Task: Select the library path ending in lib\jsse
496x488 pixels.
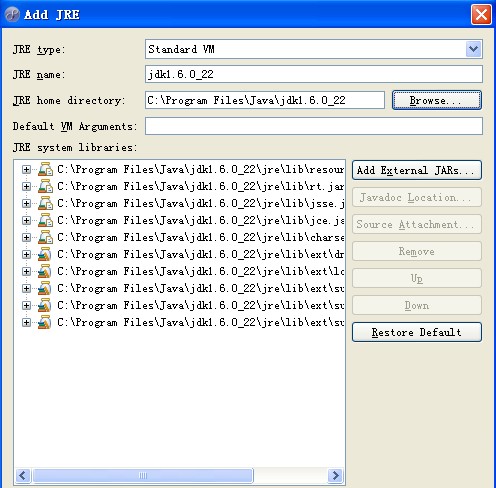Action: tap(200, 203)
